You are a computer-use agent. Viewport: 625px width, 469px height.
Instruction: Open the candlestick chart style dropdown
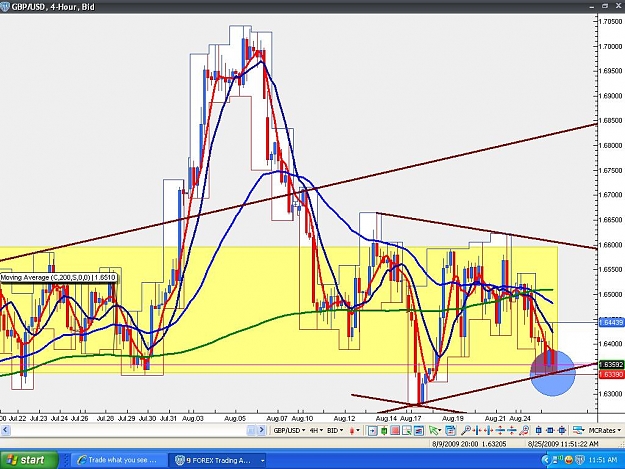pyautogui.click(x=354, y=430)
